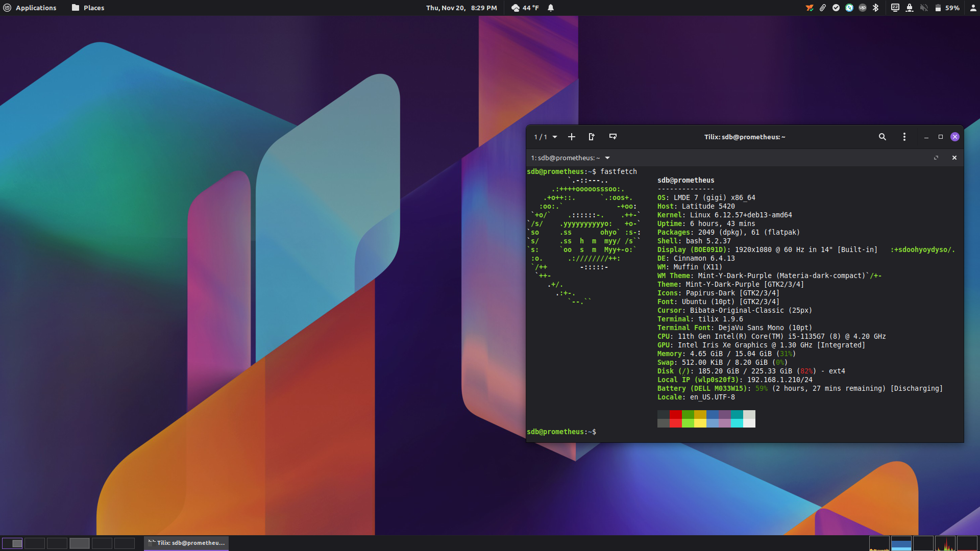This screenshot has height=551, width=980.
Task: Open the Places menu
Action: click(87, 8)
